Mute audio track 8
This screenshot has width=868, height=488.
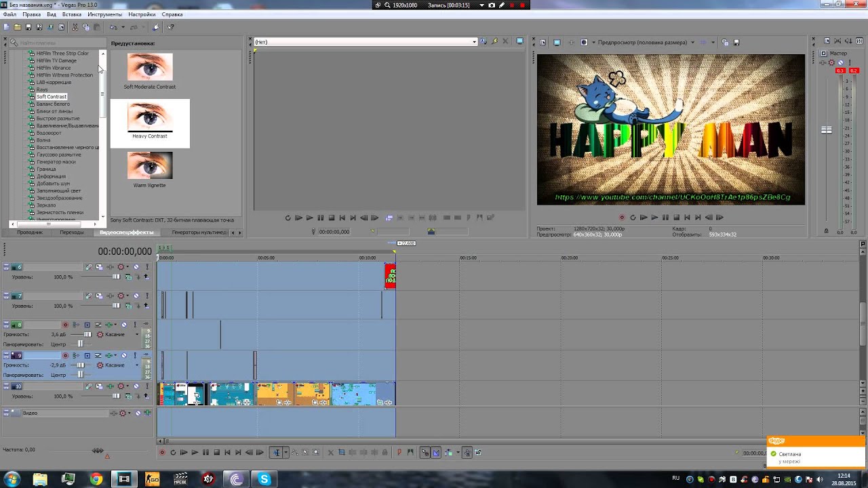pos(124,325)
